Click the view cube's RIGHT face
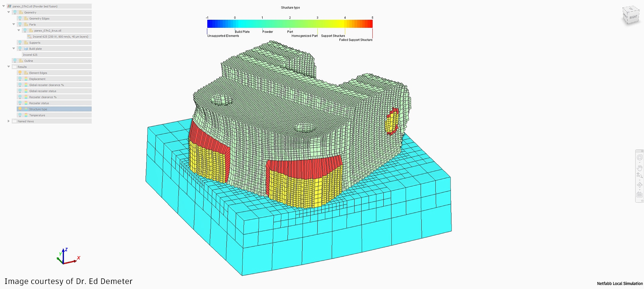644x289 pixels. (x=633, y=17)
